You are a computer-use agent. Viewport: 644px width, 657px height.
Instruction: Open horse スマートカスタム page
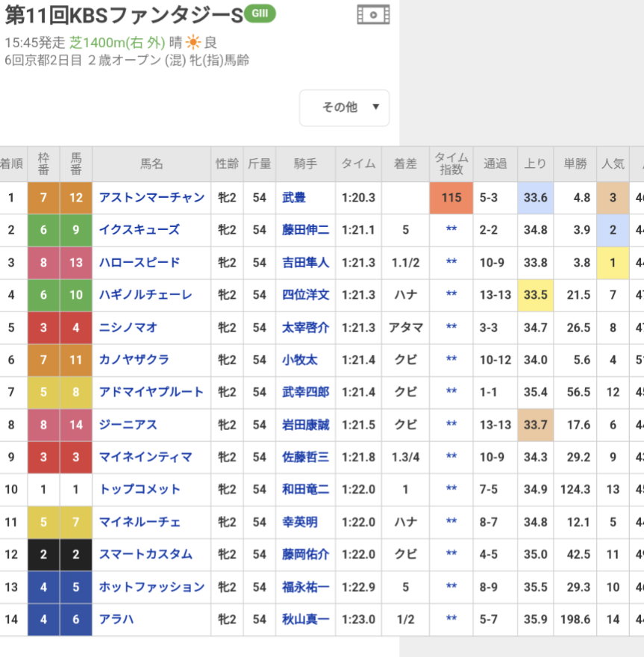pyautogui.click(x=146, y=554)
